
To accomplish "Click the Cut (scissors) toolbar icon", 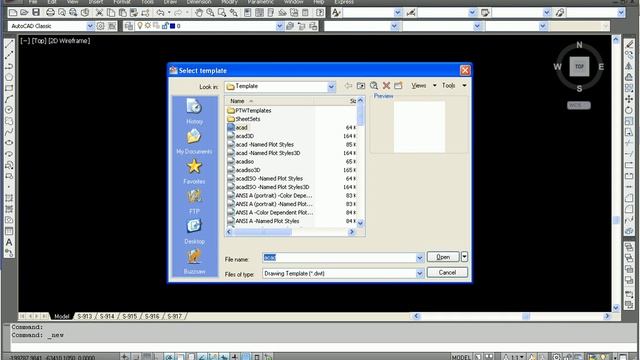I will (99, 13).
